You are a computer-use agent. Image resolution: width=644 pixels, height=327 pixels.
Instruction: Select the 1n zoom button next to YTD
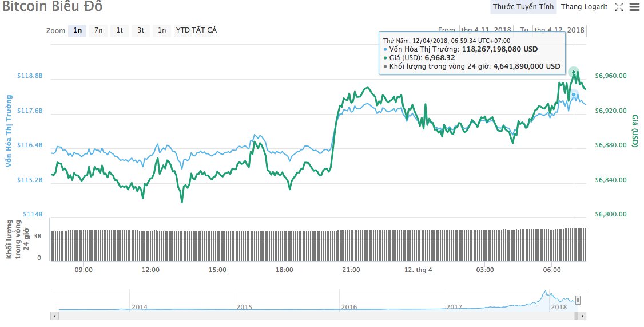[x=162, y=30]
